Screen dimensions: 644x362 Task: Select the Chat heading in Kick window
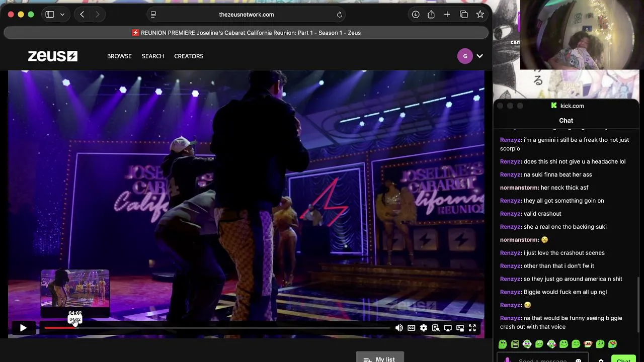coord(566,120)
